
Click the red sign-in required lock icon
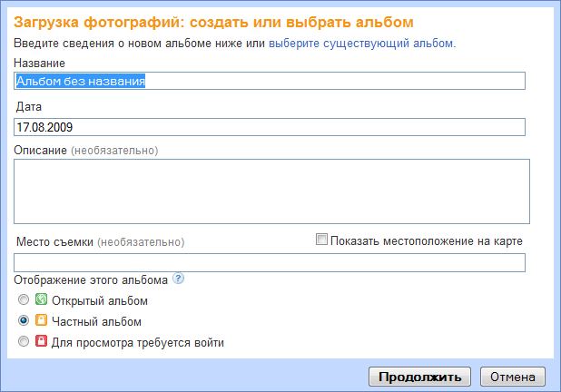tap(41, 341)
